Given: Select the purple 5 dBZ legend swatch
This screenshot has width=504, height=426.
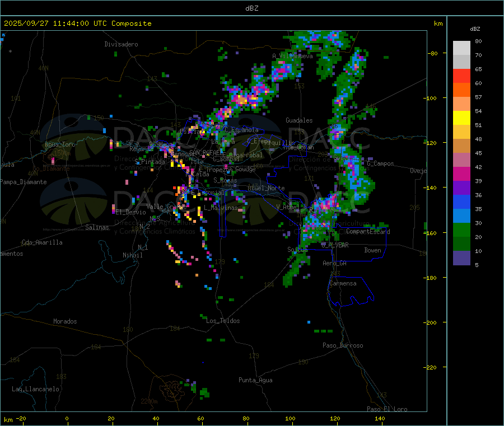Looking at the screenshot, I should [x=461, y=258].
